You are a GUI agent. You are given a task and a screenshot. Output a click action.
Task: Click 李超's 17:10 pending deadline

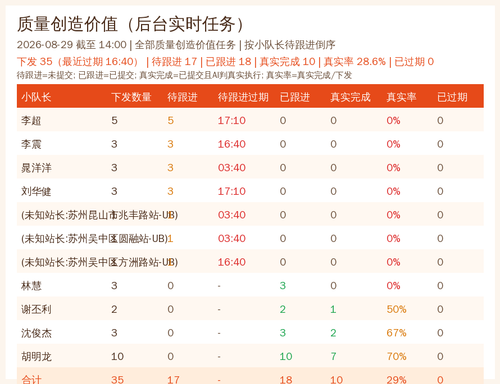point(232,120)
